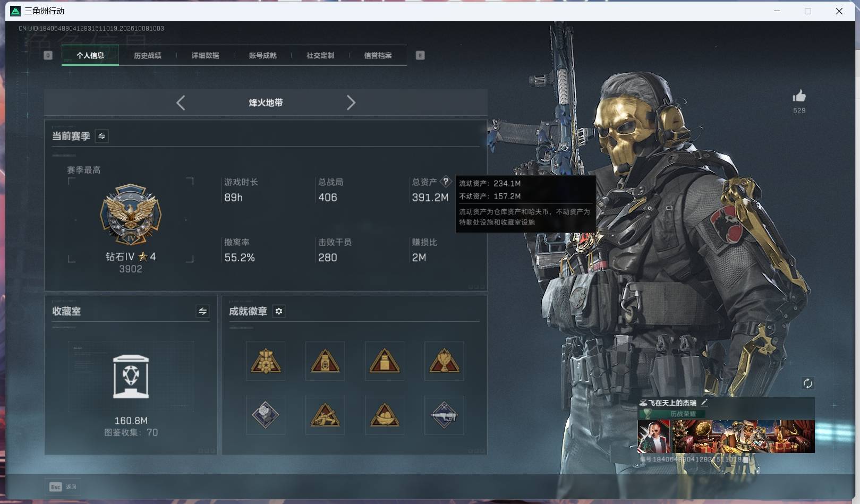Toggle the swap icon in 收藏室 panel

(202, 311)
